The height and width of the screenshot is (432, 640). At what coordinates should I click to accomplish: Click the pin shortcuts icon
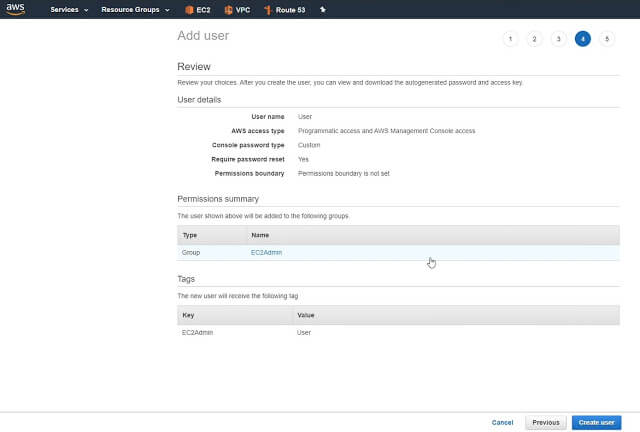[x=321, y=10]
